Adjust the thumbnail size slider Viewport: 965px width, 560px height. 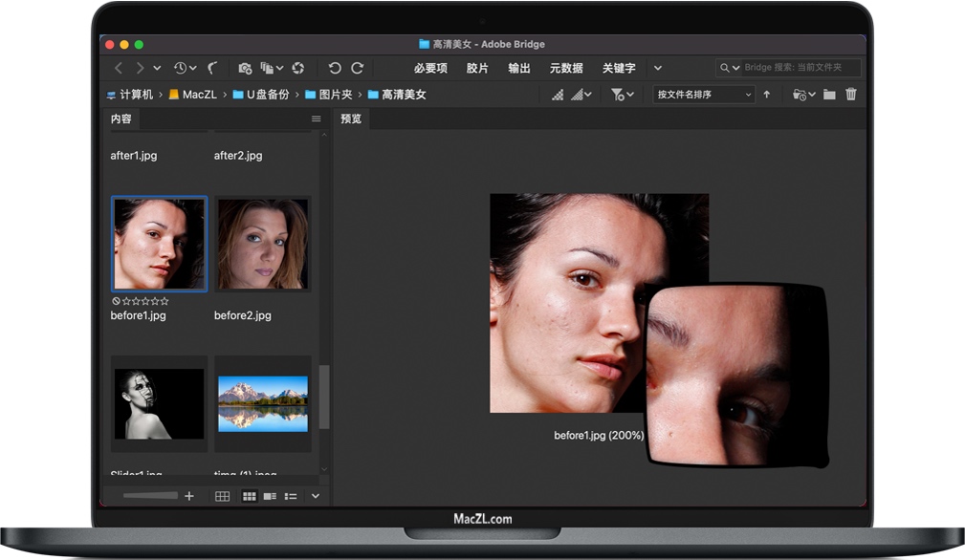pos(149,496)
